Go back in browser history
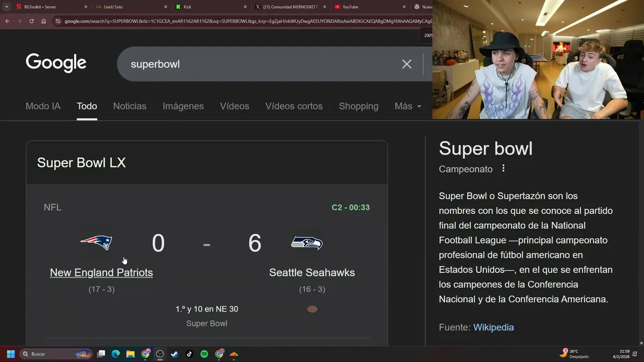This screenshot has width=644, height=362. tap(7, 21)
